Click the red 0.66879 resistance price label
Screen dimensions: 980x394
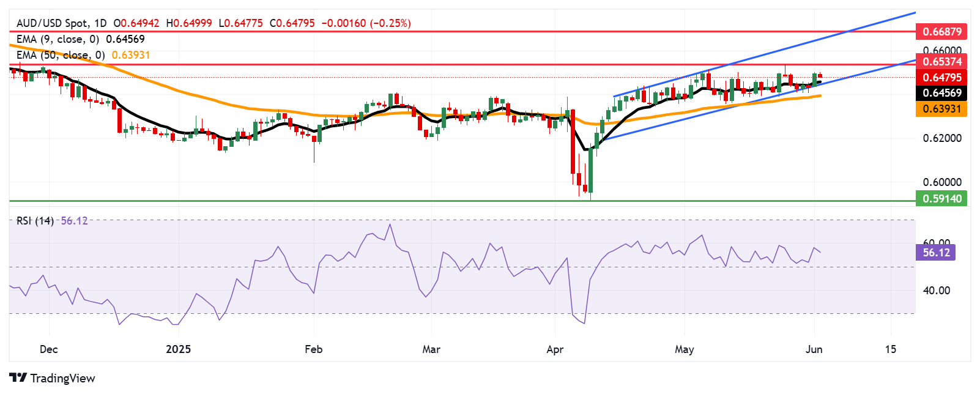(941, 31)
